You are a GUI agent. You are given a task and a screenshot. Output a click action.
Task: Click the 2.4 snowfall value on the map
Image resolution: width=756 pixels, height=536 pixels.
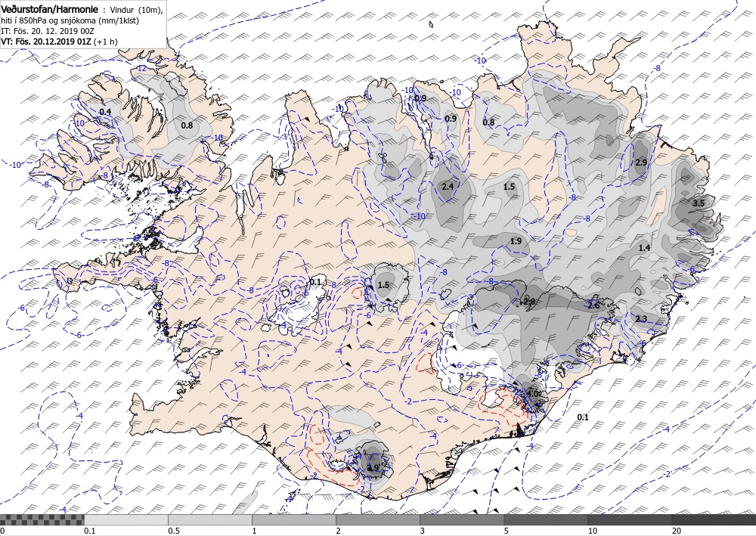448,187
